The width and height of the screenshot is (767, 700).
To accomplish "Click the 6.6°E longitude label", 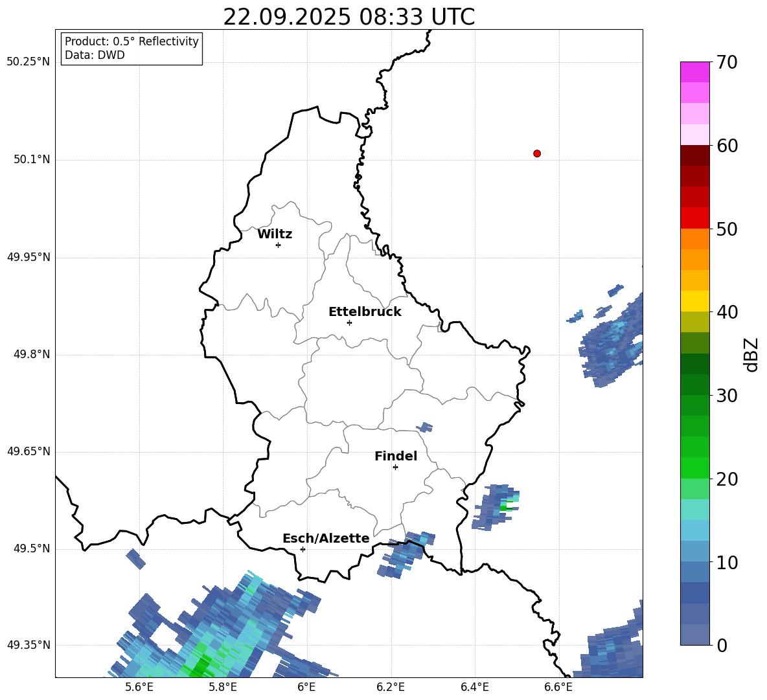I will (x=558, y=687).
